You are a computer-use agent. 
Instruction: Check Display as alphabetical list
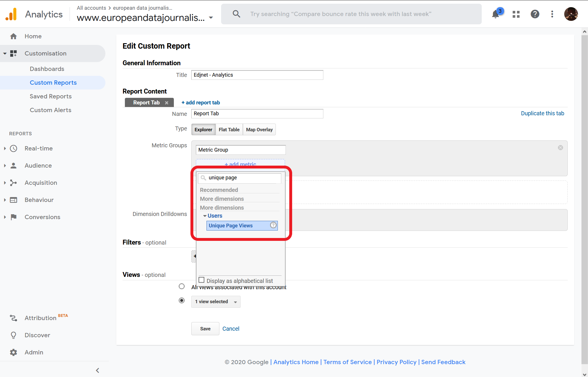pyautogui.click(x=202, y=280)
